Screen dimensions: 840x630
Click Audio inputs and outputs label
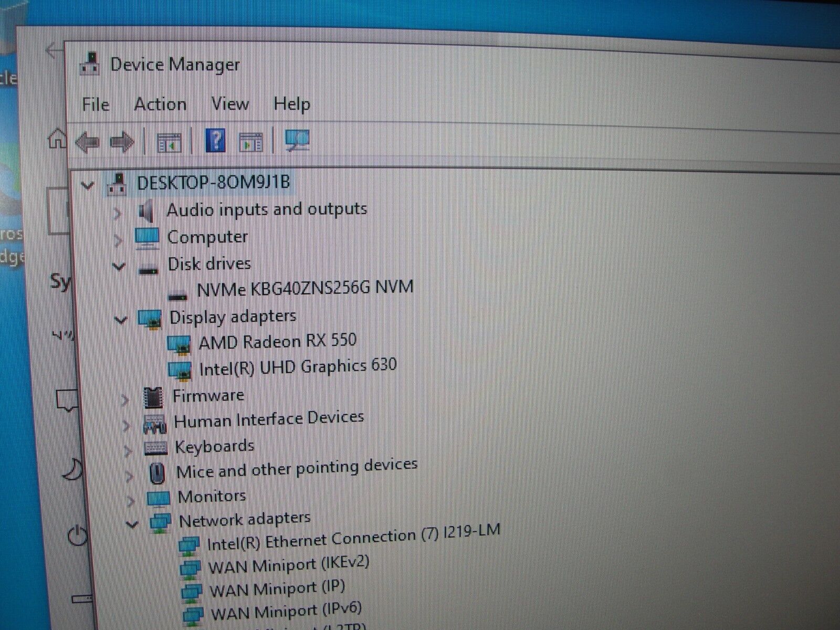click(267, 209)
